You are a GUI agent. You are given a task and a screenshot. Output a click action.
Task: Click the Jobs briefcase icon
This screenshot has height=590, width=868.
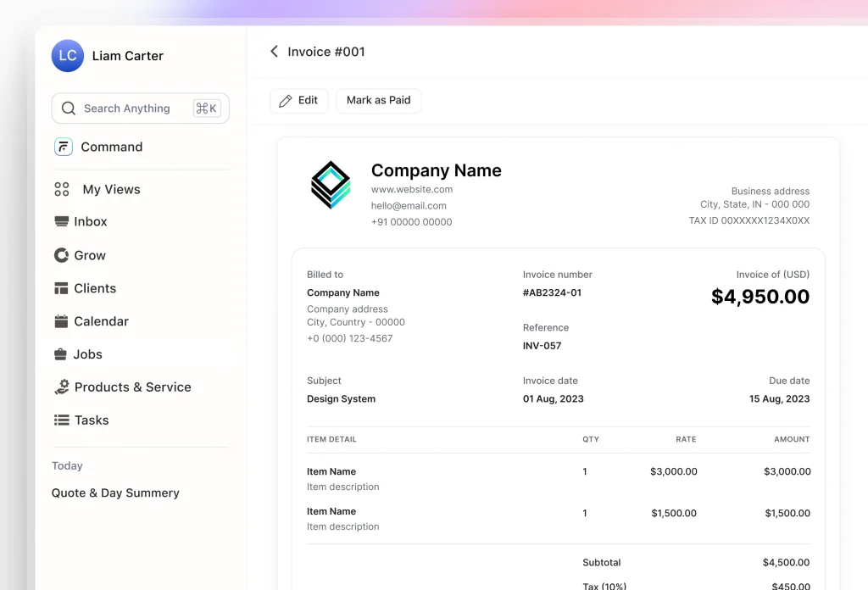61,354
